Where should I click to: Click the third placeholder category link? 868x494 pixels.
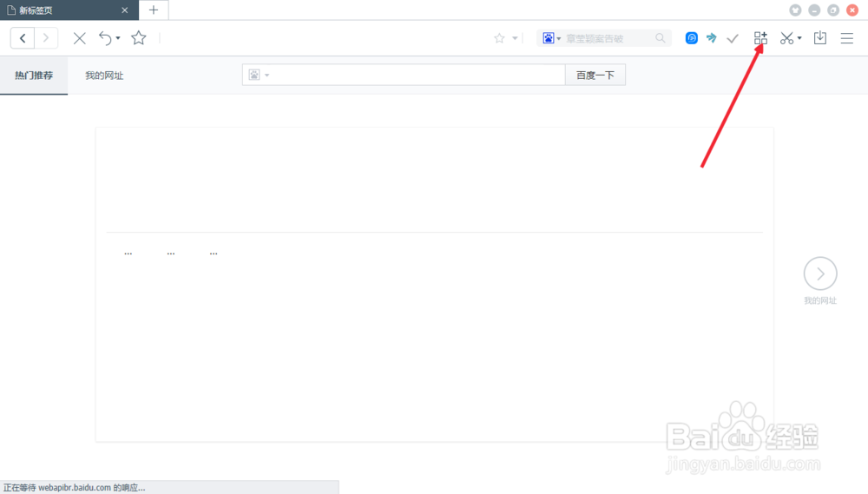[214, 254]
